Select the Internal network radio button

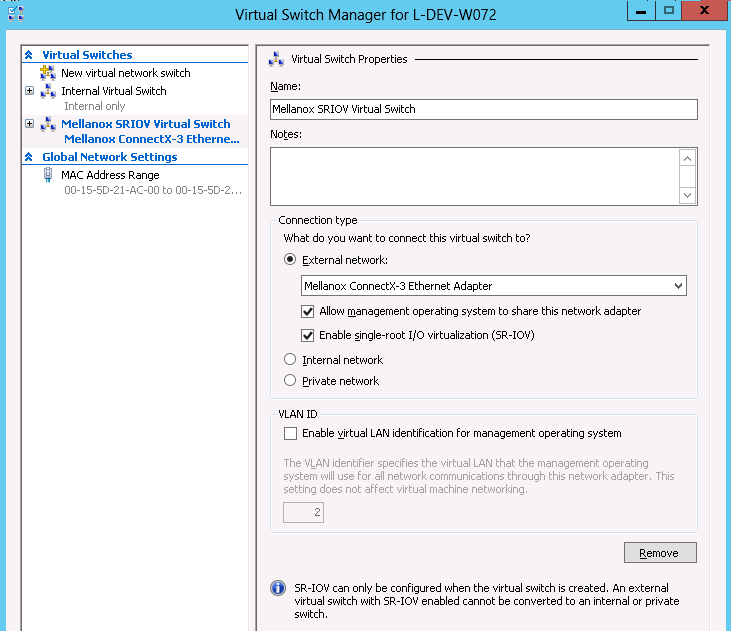290,360
